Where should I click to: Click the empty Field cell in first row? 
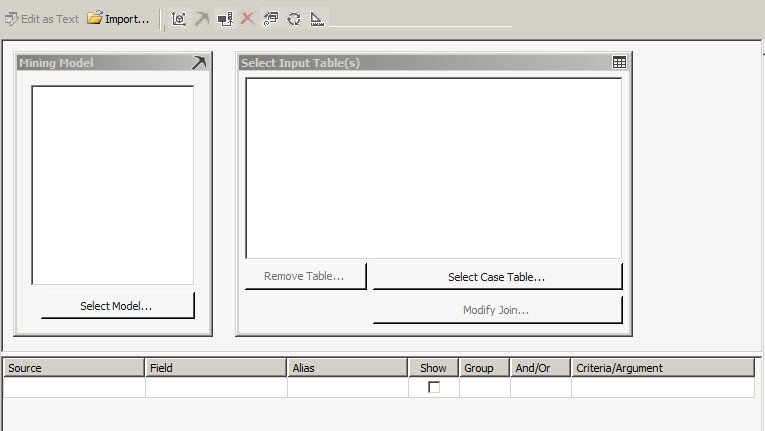[x=216, y=387]
